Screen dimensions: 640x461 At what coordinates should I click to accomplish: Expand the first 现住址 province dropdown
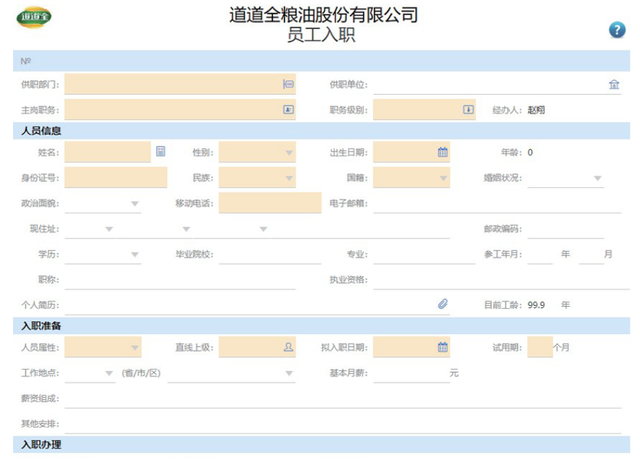click(109, 229)
